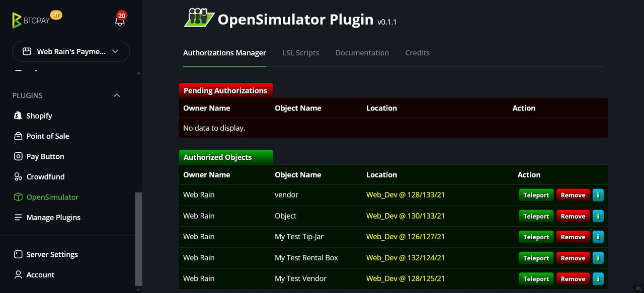Remove My Test Vendor authorization
Image resolution: width=644 pixels, height=293 pixels.
pos(573,278)
